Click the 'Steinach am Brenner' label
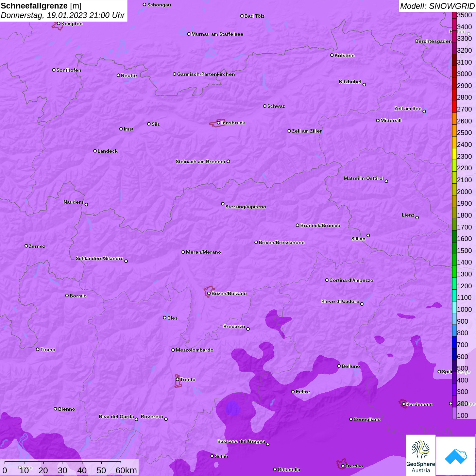Viewport: 476px width, 476px height. tap(201, 161)
